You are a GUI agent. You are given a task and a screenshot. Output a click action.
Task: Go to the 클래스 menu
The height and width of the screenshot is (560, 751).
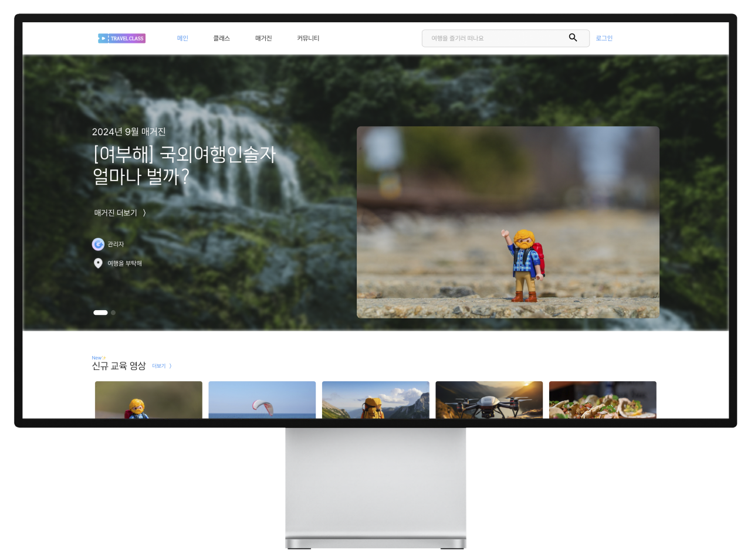[221, 38]
